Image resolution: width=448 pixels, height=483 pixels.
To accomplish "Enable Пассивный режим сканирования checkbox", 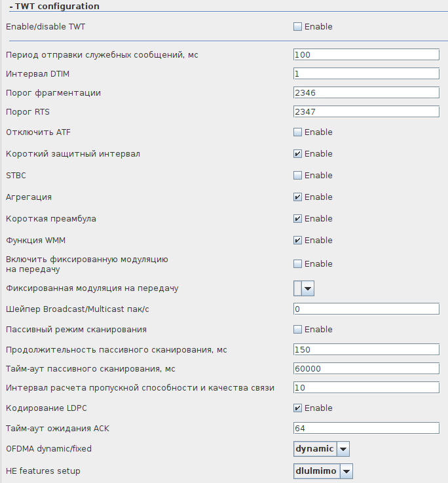I will click(x=298, y=330).
